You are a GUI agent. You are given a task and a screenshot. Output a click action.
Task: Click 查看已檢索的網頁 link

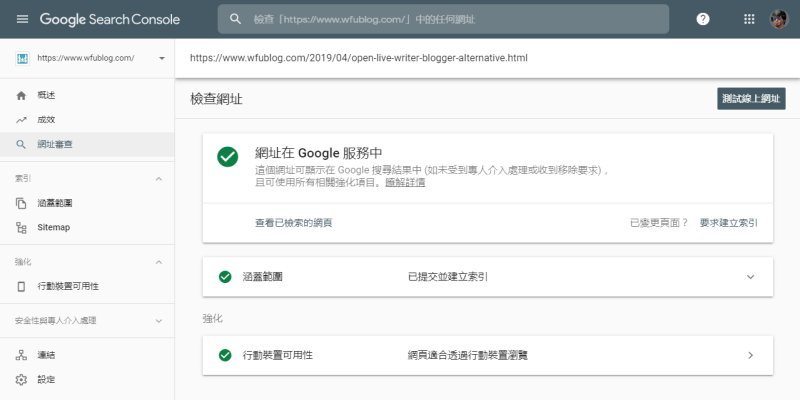pos(294,223)
